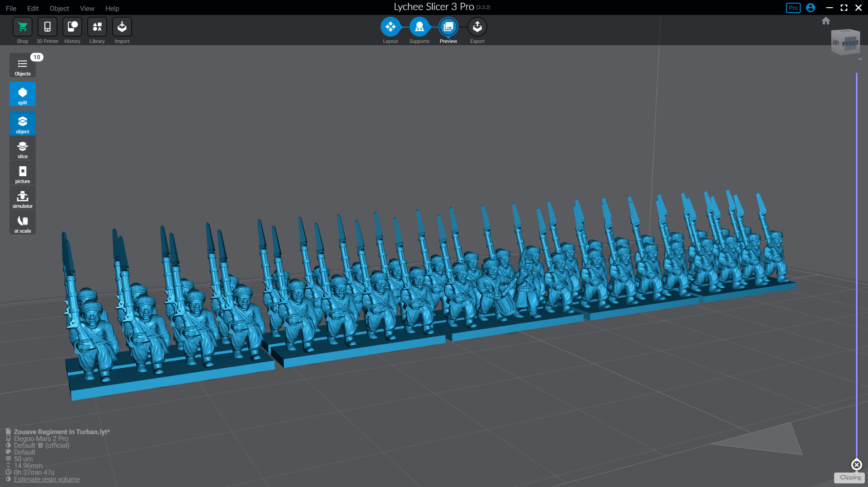Open the Library panel
Image resolution: width=868 pixels, height=487 pixels.
point(97,30)
